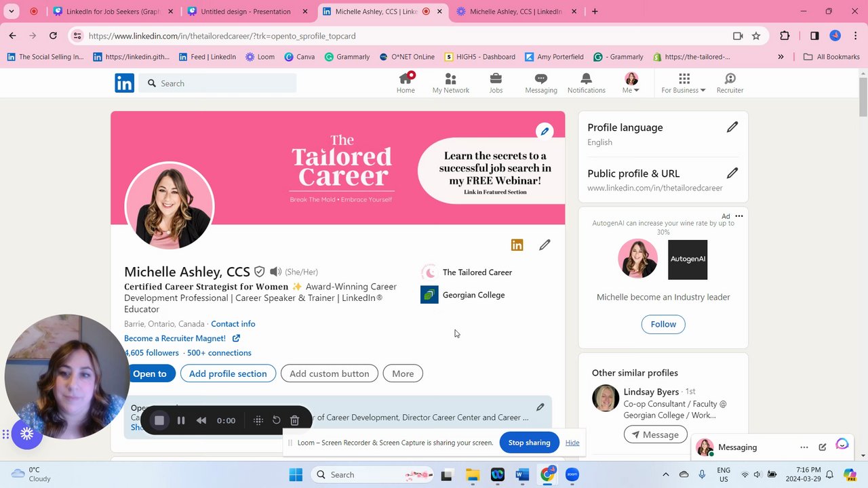Image resolution: width=868 pixels, height=488 pixels.
Task: View Notifications bell
Action: (x=586, y=83)
